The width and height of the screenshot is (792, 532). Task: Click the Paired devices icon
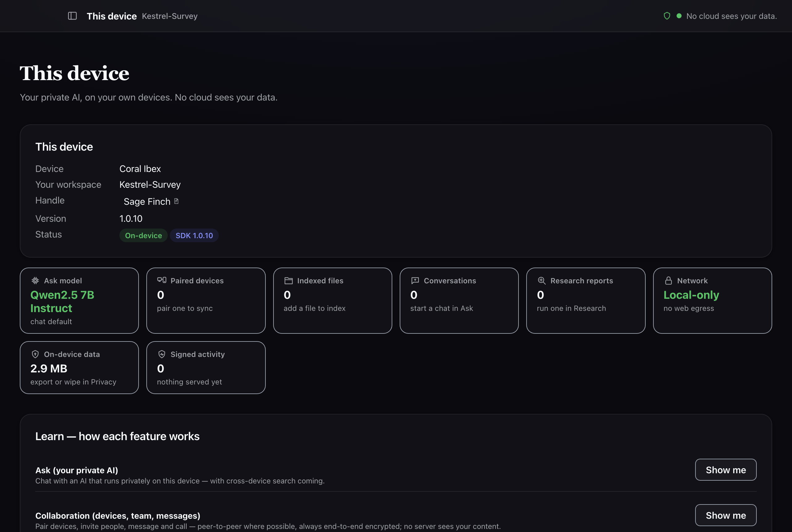pos(161,280)
